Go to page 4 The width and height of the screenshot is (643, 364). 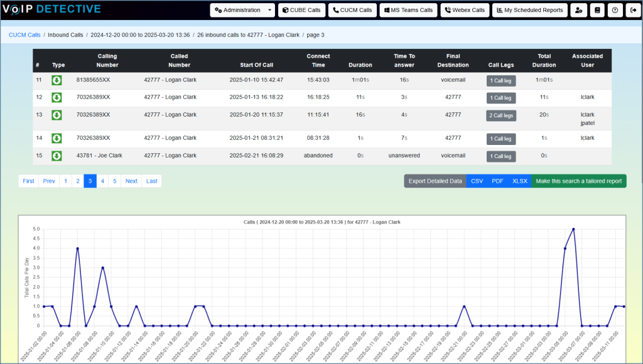pyautogui.click(x=102, y=181)
